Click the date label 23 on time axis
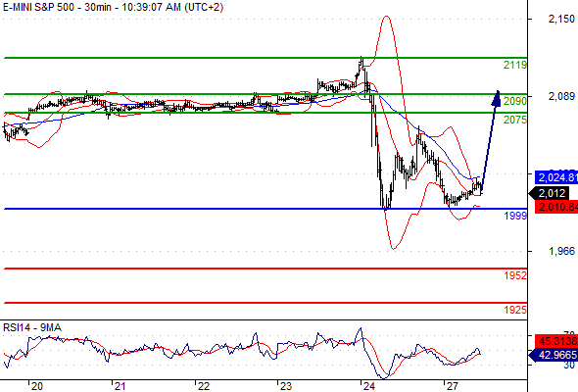Screen dimensions: 578x392 pos(286,386)
